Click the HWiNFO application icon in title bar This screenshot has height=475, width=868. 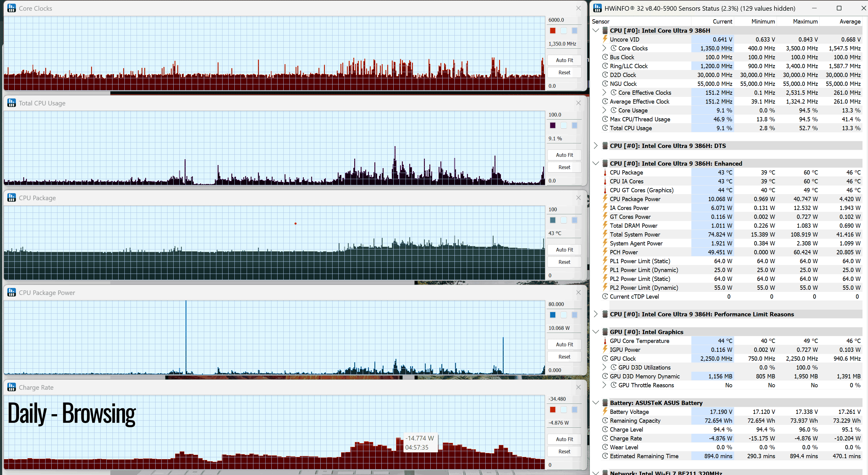coord(597,9)
